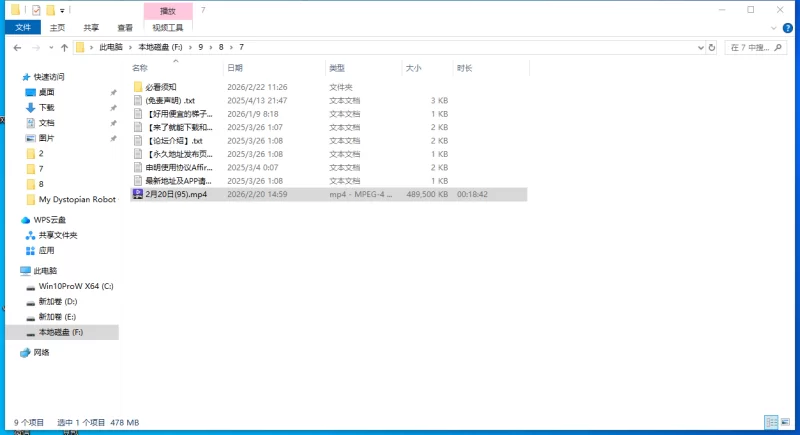800x435 pixels.
Task: Switch to large thumbnails view button
Action: (x=785, y=422)
